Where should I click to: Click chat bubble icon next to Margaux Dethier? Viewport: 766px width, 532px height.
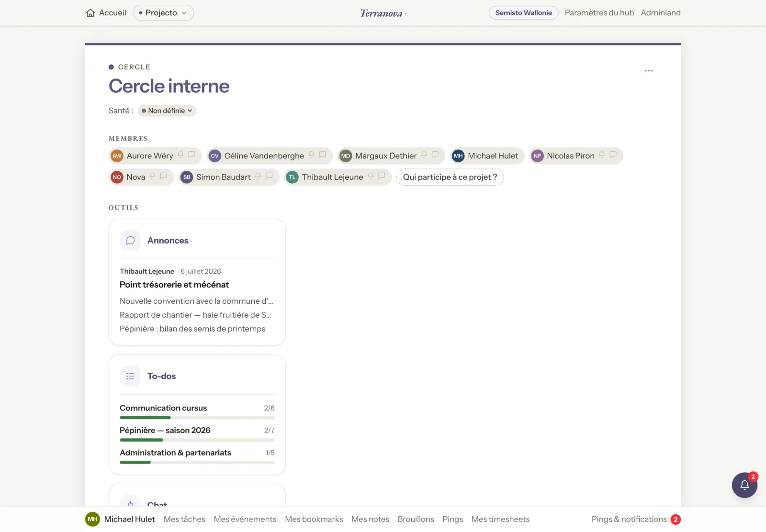(x=435, y=155)
